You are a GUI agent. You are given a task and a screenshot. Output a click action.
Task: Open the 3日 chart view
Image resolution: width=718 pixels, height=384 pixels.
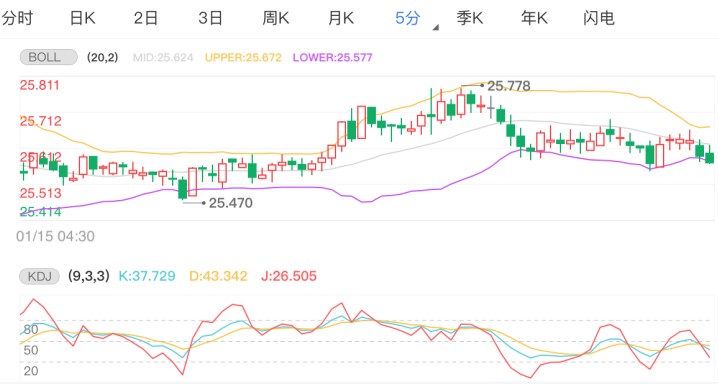coord(211,18)
